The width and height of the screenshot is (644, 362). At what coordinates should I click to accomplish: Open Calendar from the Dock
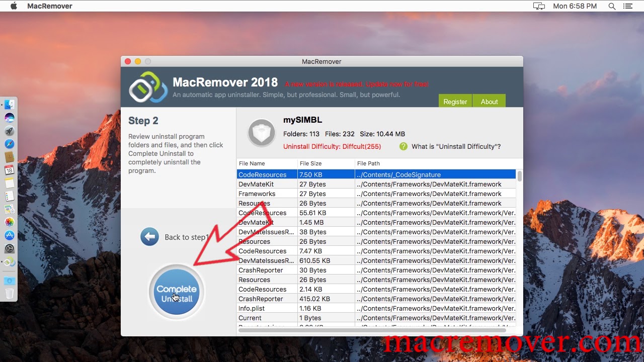click(x=10, y=170)
